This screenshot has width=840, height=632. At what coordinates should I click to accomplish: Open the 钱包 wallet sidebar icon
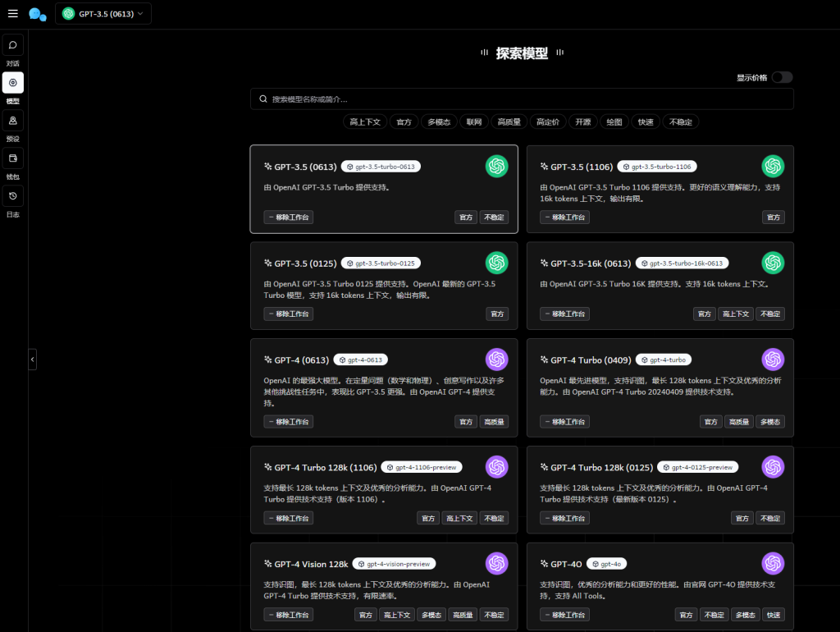13,158
